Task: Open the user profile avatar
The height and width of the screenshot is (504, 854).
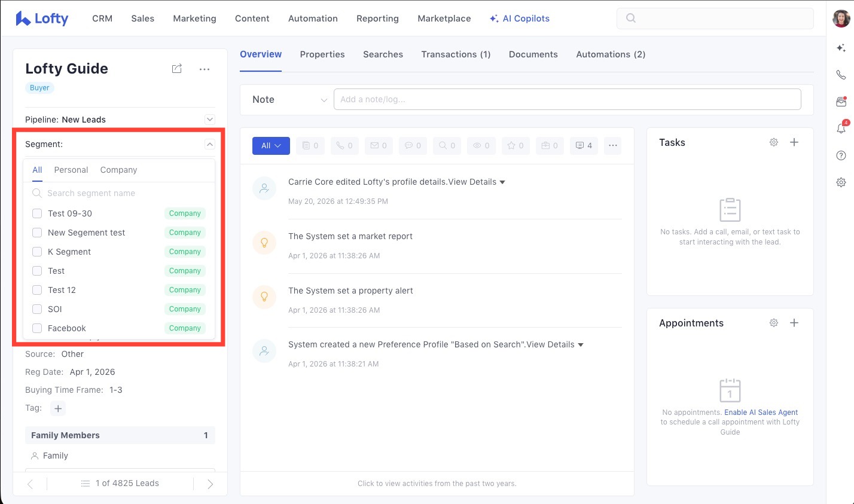Action: (841, 19)
